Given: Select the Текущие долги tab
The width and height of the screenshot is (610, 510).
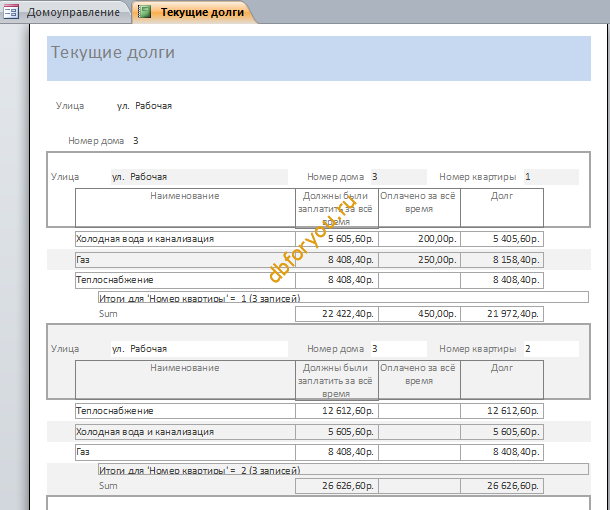Looking at the screenshot, I should (195, 12).
